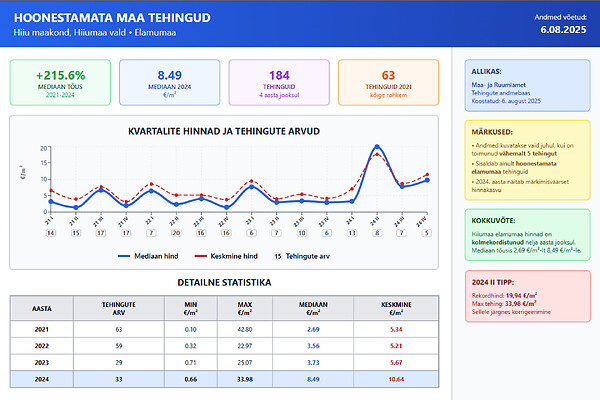This screenshot has width=600, height=400.
Task: Sort by the MEDIAAN column header
Action: point(313,309)
